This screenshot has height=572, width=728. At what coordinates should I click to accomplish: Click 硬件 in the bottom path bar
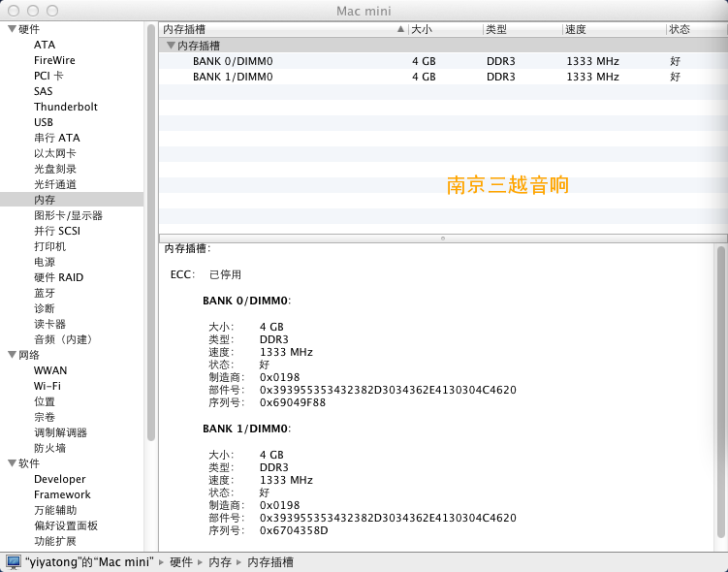(x=181, y=562)
